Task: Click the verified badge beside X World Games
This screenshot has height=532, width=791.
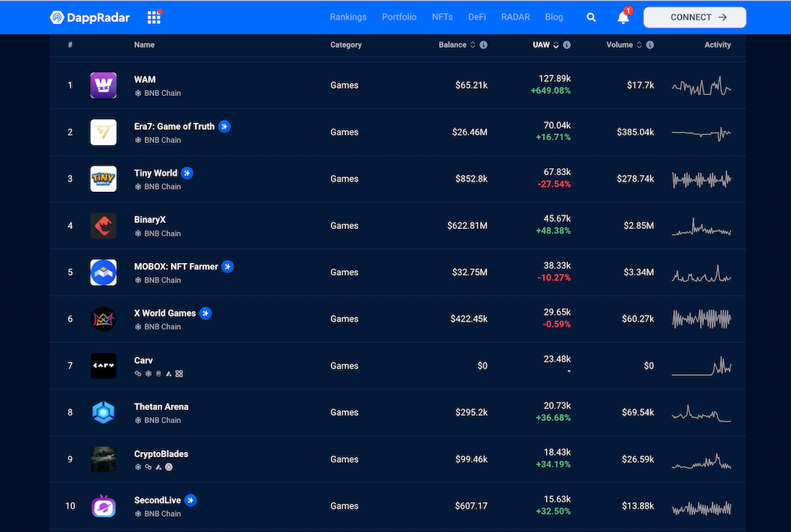Action: 205,313
